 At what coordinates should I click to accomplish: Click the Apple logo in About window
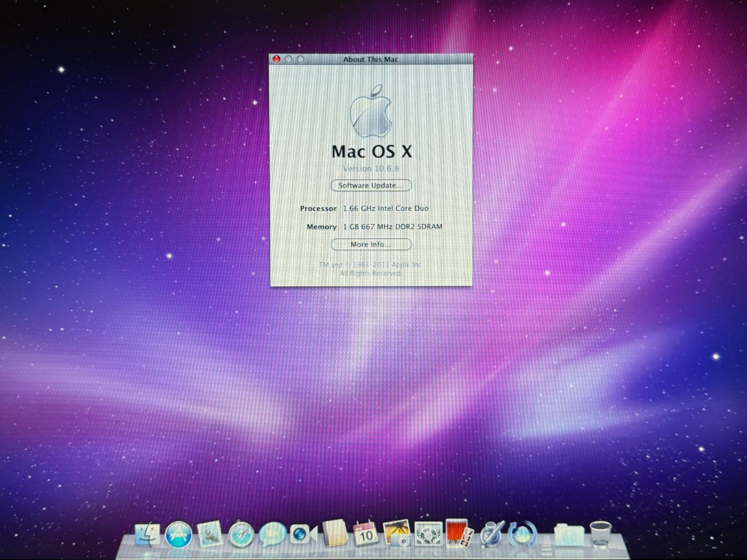(371, 111)
